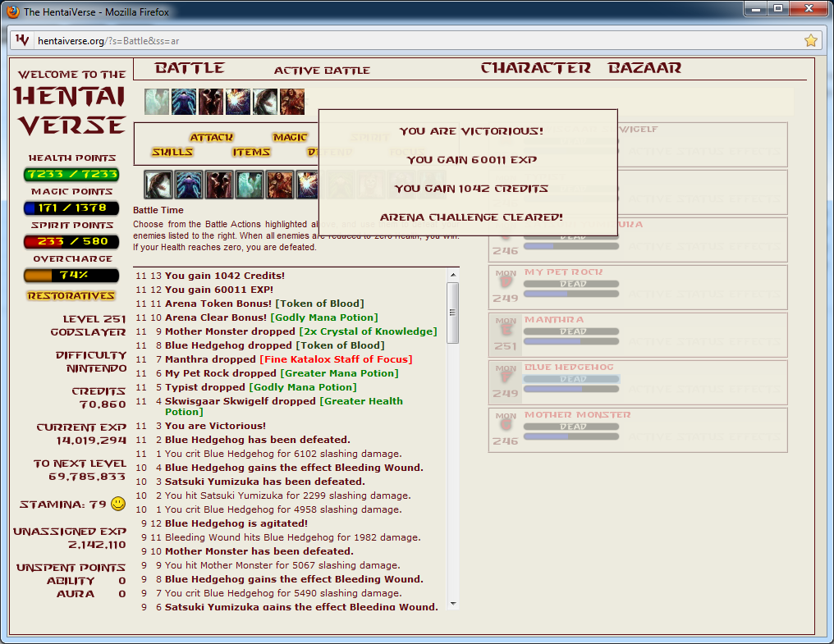Image resolution: width=834 pixels, height=644 pixels.
Task: Click the battle log scrollbar thumb
Action: [453, 313]
